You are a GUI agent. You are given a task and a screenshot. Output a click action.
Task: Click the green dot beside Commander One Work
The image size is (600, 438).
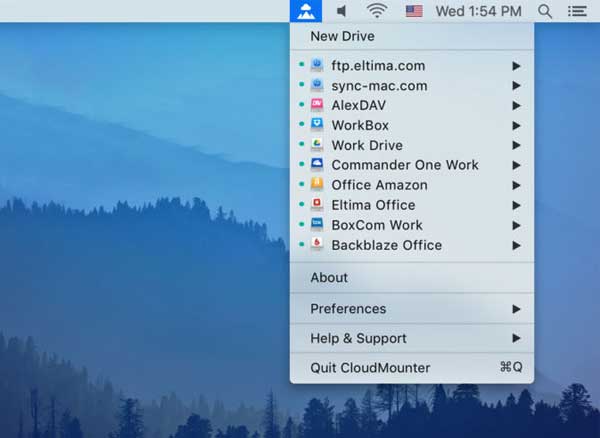tap(302, 164)
